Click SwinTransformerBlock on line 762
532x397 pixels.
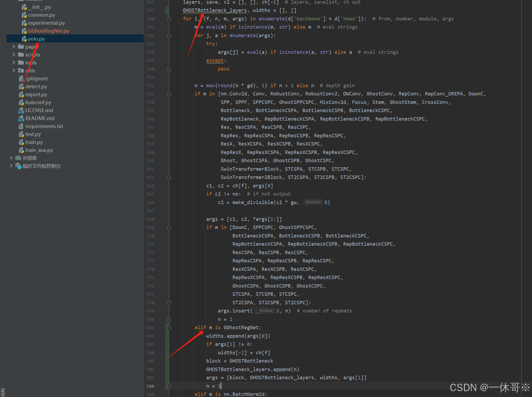tap(250, 169)
